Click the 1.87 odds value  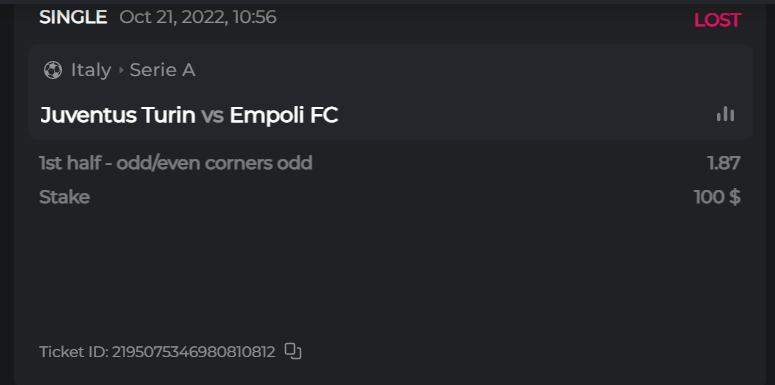click(724, 163)
